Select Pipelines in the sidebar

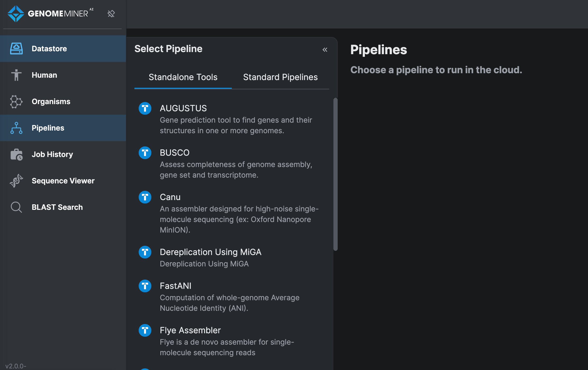tap(63, 128)
